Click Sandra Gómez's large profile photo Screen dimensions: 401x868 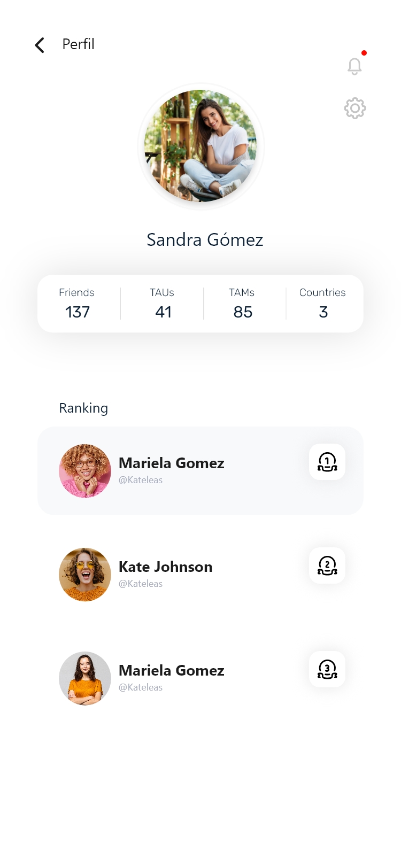click(200, 146)
